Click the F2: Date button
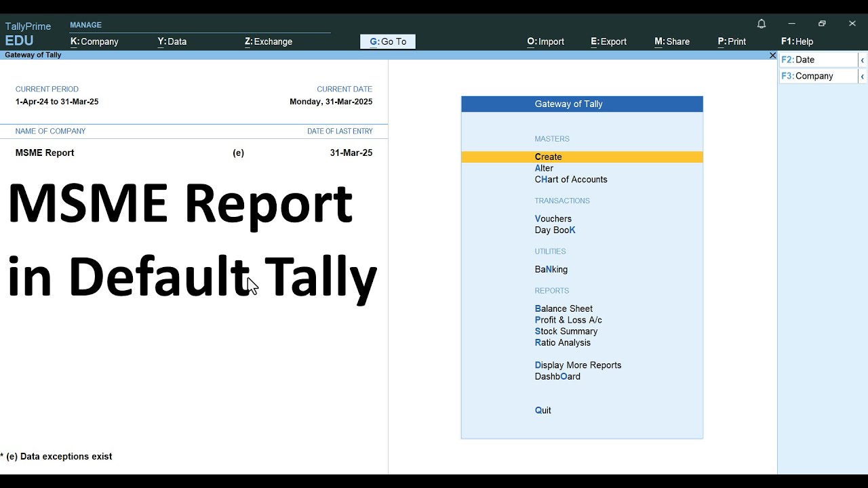The width and height of the screenshot is (868, 488). 818,60
